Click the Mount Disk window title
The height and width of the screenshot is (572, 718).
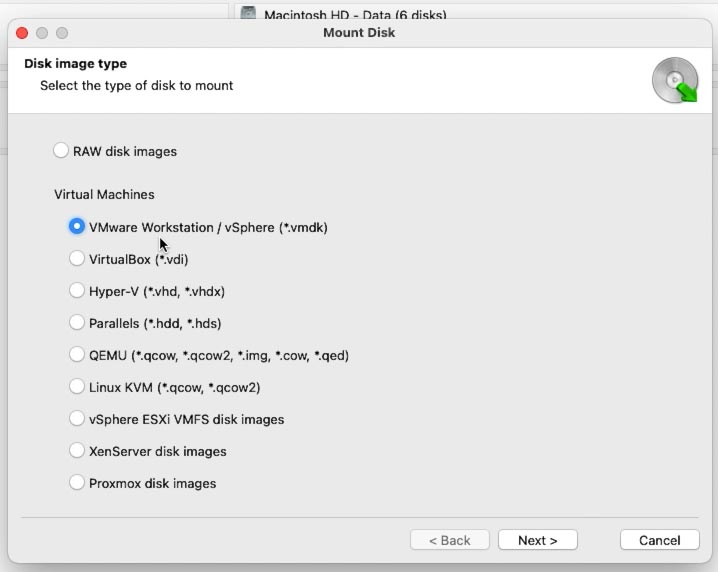click(359, 33)
